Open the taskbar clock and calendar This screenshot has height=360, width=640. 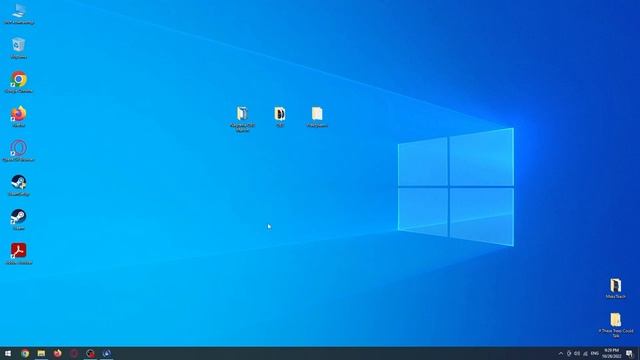point(611,353)
